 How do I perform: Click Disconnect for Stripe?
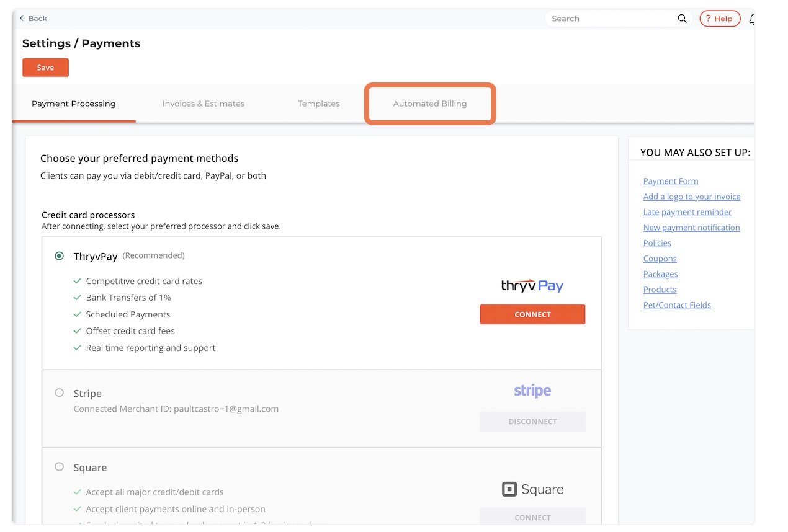(x=532, y=422)
